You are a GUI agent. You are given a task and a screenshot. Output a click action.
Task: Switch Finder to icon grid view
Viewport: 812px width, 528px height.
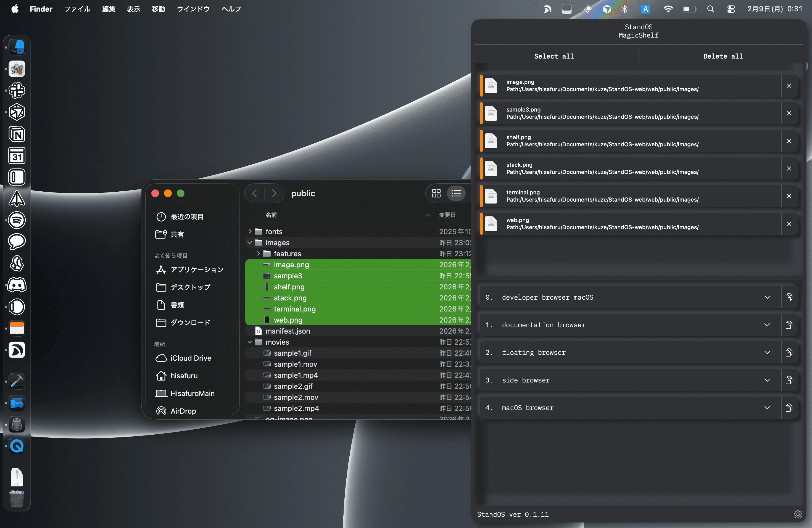pos(436,193)
